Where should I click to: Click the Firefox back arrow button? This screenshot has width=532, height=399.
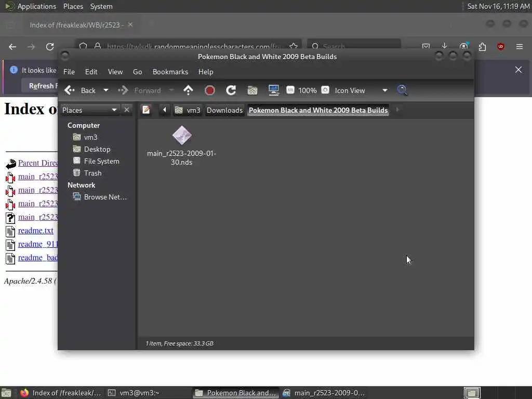point(12,47)
